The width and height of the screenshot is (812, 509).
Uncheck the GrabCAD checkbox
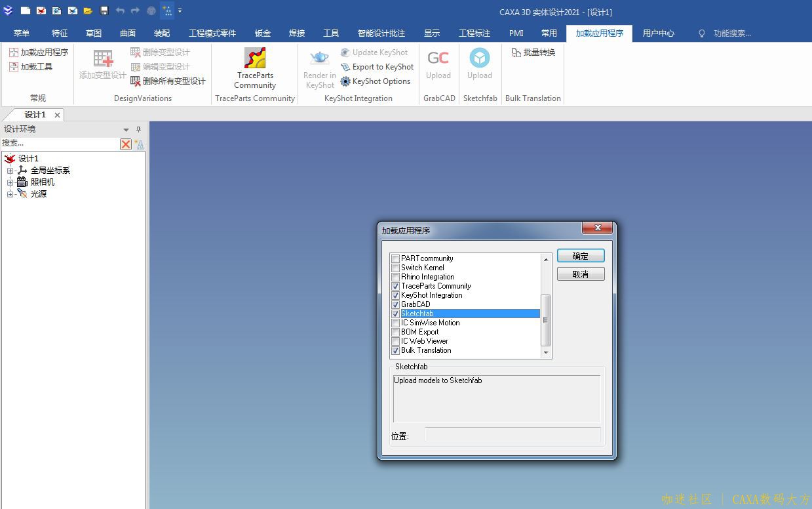(395, 304)
